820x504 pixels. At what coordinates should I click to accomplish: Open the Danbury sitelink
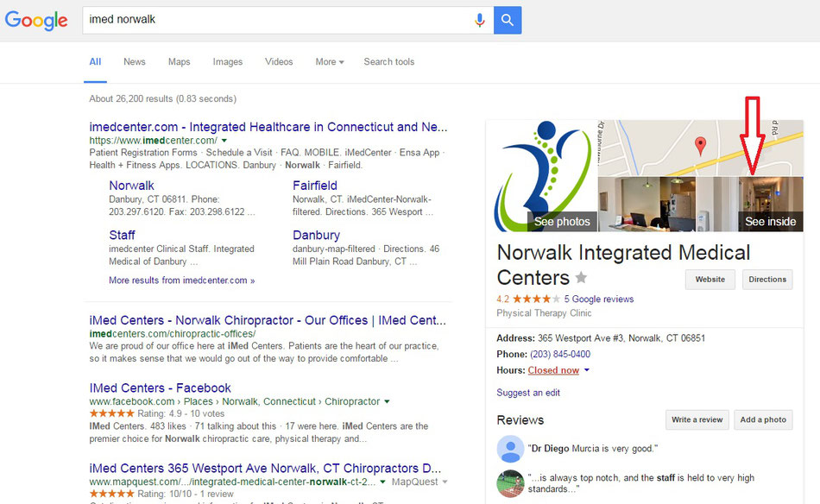click(316, 236)
